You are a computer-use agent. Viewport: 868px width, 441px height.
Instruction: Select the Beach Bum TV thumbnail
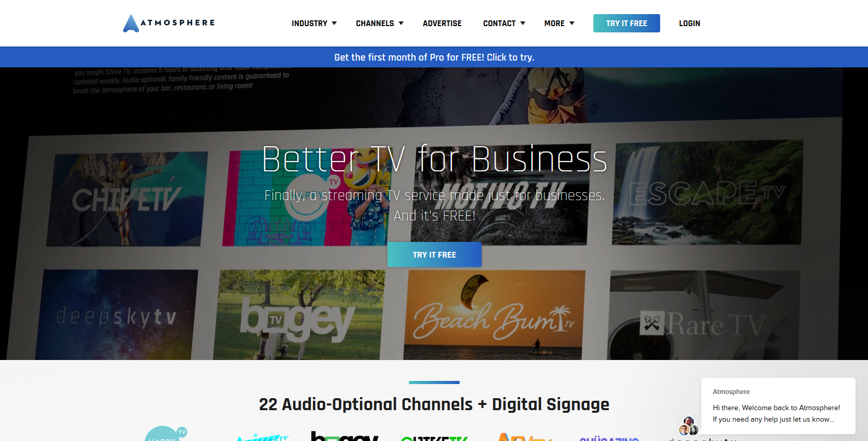tap(494, 315)
